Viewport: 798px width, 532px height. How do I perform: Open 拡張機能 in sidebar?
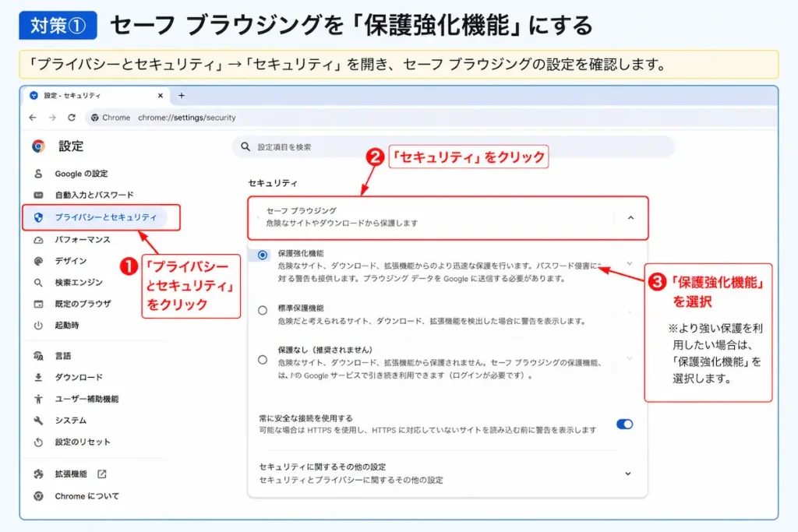(71, 474)
